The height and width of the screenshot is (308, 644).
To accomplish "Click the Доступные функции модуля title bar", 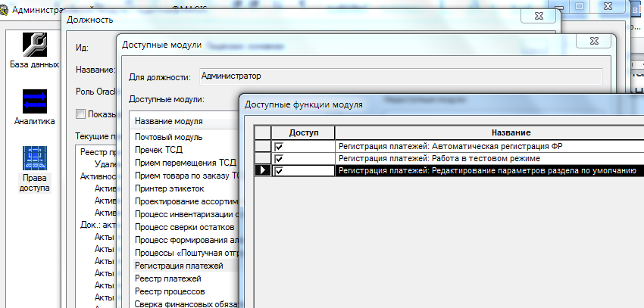I will [442, 104].
